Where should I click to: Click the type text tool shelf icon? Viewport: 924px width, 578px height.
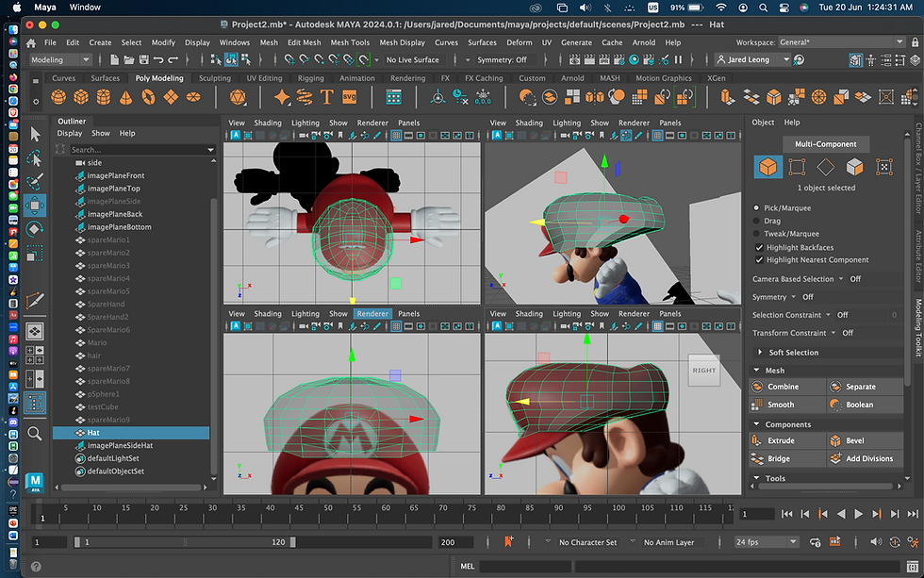click(327, 97)
